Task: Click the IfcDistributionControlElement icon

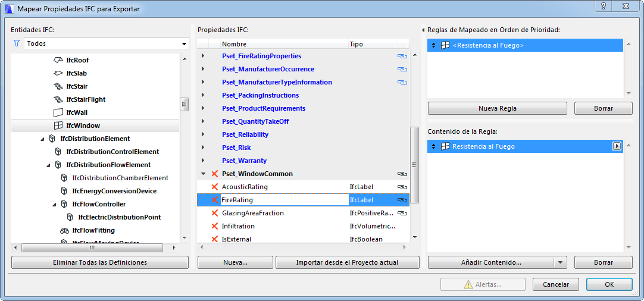Action: click(x=58, y=152)
